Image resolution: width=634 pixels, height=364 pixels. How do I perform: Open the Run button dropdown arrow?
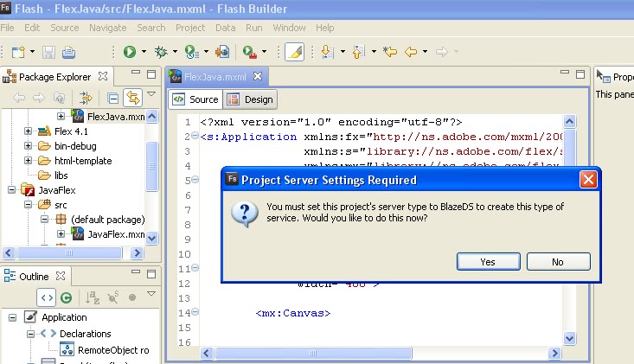point(144,52)
